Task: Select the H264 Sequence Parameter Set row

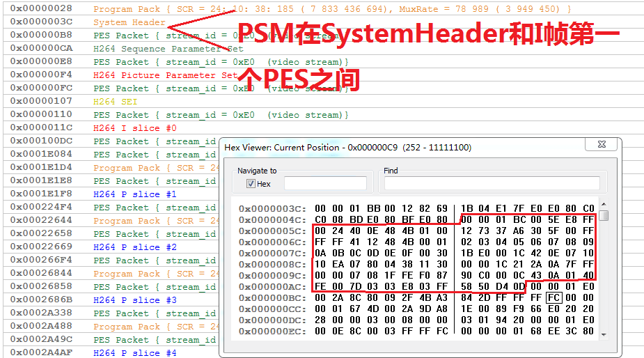Action: (168, 49)
